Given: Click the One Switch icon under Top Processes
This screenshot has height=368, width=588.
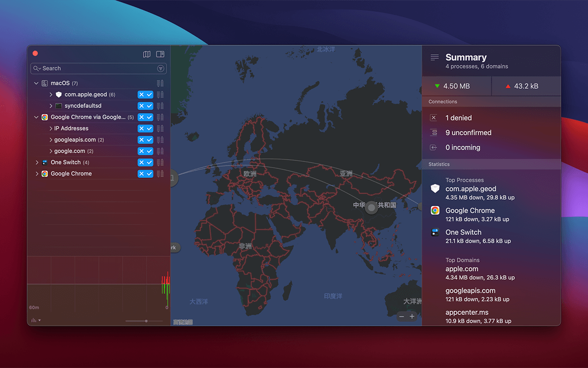Looking at the screenshot, I should point(435,233).
